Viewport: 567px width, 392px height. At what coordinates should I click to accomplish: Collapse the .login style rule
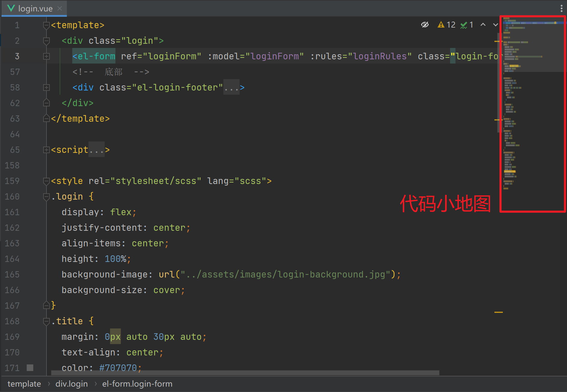(46, 197)
